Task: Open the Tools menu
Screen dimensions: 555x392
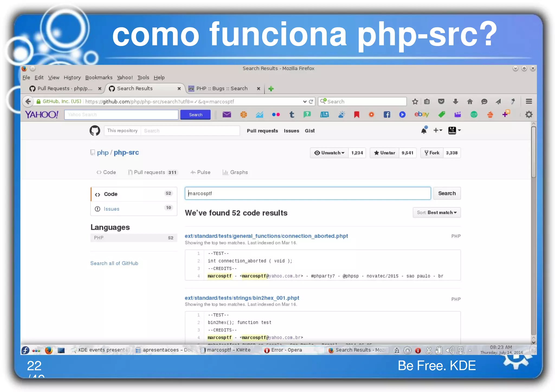Action: 143,77
